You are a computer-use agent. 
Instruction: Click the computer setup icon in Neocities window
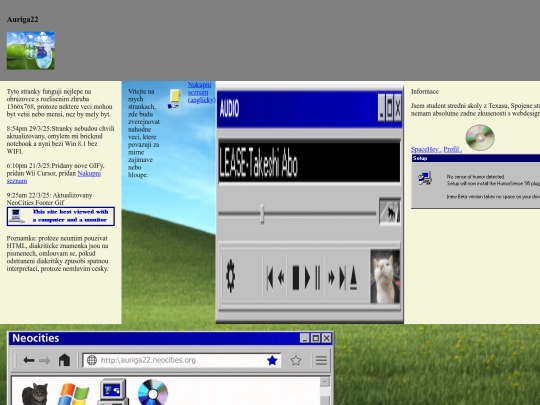point(113,392)
